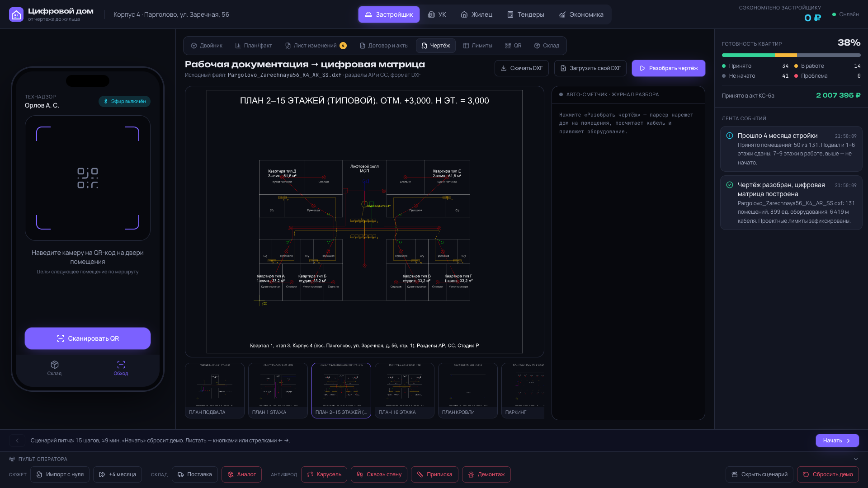This screenshot has height=488, width=868.
Task: Click the Начать scenario button
Action: pyautogui.click(x=837, y=441)
